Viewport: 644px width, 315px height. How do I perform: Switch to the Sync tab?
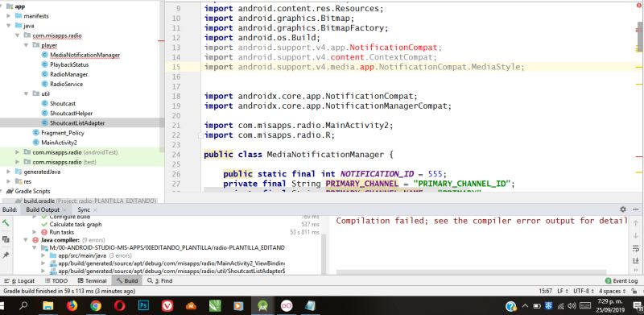tap(84, 209)
